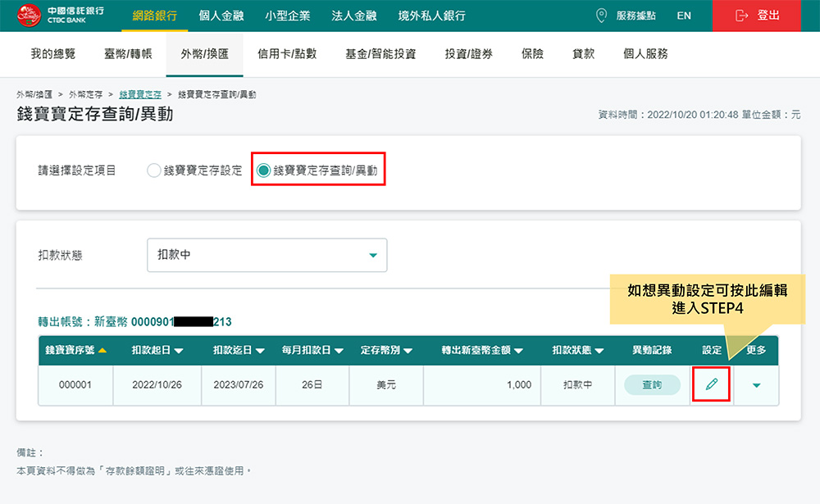
Task: Open the 扣款狀態 dropdown showing 扣款中
Action: pos(266,255)
